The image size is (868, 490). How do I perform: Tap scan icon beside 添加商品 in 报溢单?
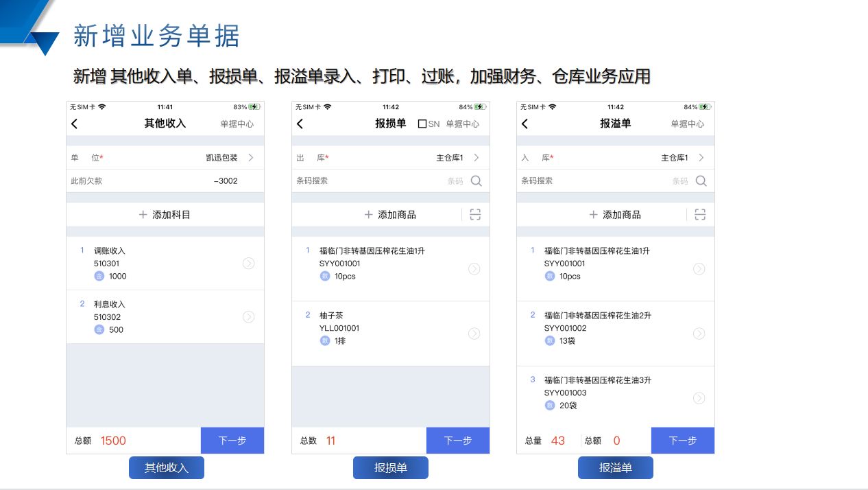coord(700,215)
